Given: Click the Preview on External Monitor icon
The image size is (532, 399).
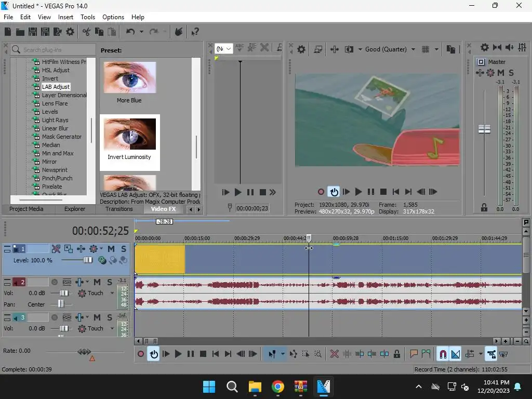Looking at the screenshot, I should pos(318,49).
